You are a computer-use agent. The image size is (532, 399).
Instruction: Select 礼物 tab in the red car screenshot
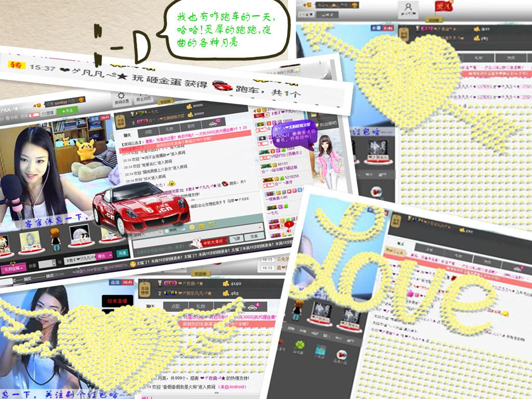coord(169,129)
